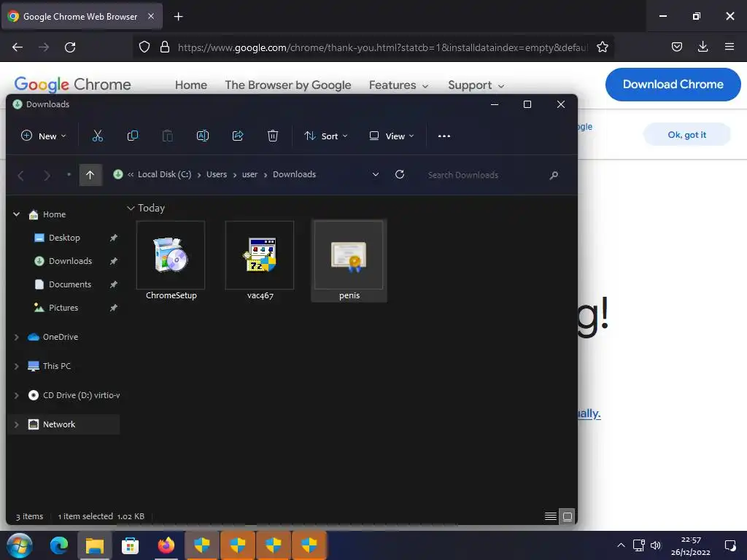This screenshot has height=560, width=747.
Task: Click the shield tracking protection icon
Action: click(x=144, y=47)
